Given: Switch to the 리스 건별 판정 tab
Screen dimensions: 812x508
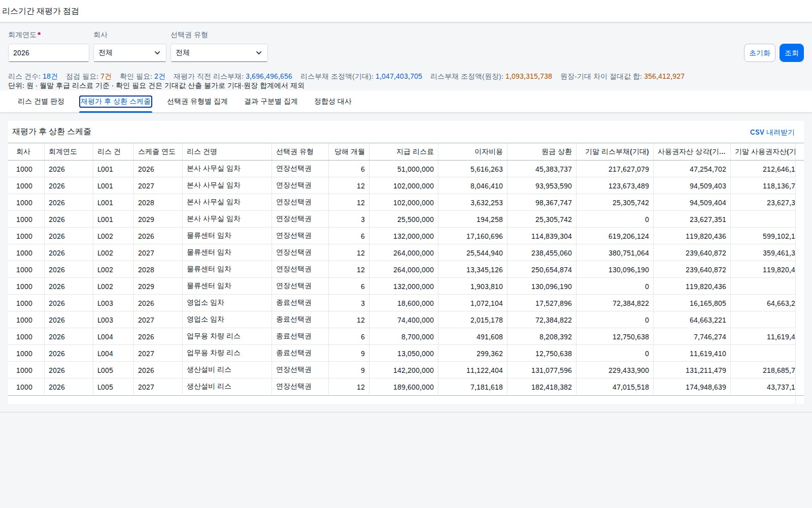Looking at the screenshot, I should (x=41, y=102).
